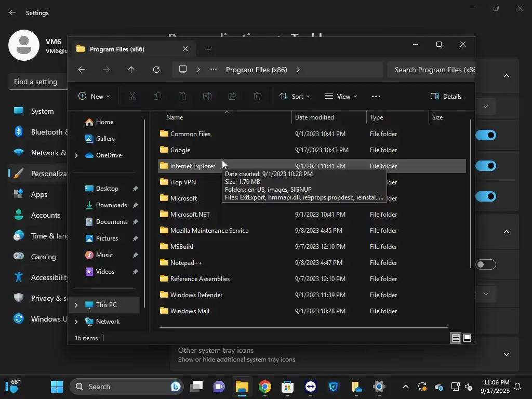This screenshot has width=532, height=399.
Task: Turn off the first taskbar item toggle in Settings
Action: (486, 135)
